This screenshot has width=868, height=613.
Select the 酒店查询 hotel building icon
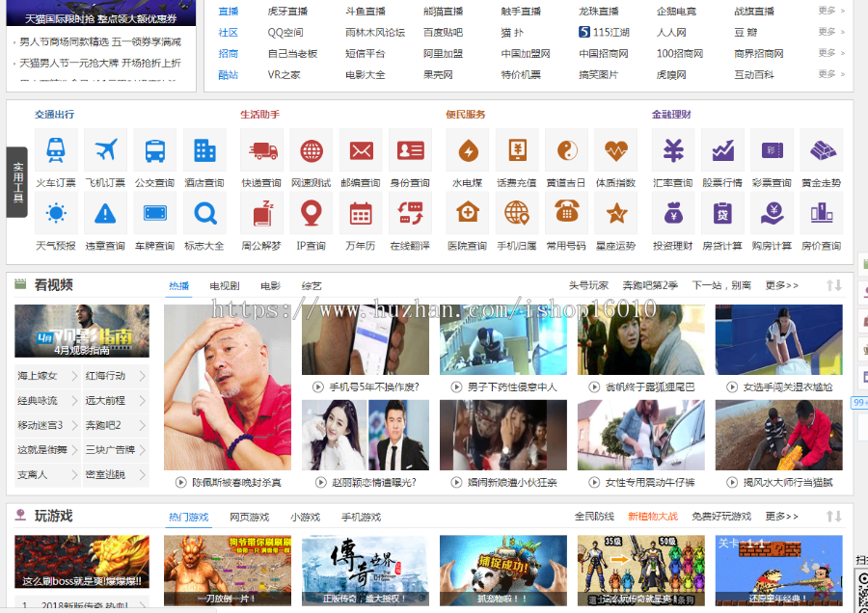(x=204, y=150)
